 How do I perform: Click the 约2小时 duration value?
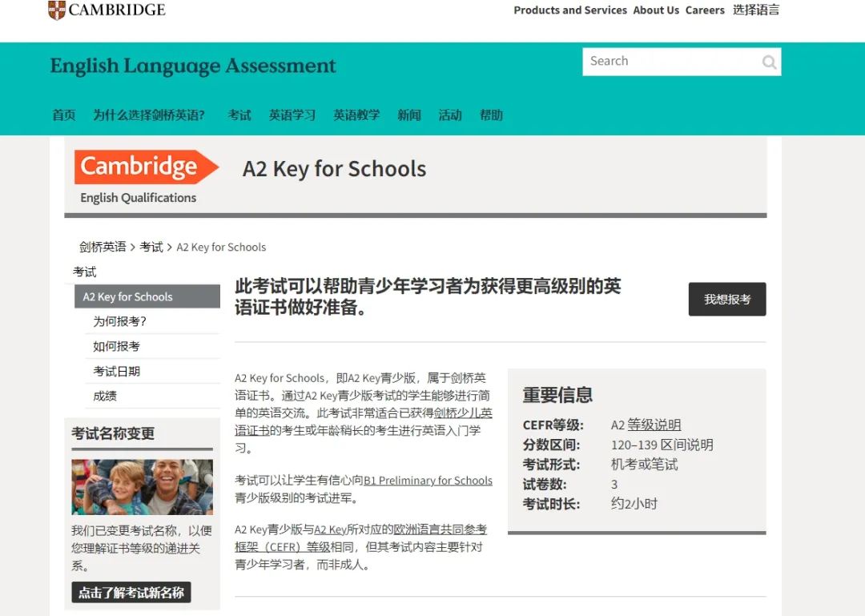(634, 504)
